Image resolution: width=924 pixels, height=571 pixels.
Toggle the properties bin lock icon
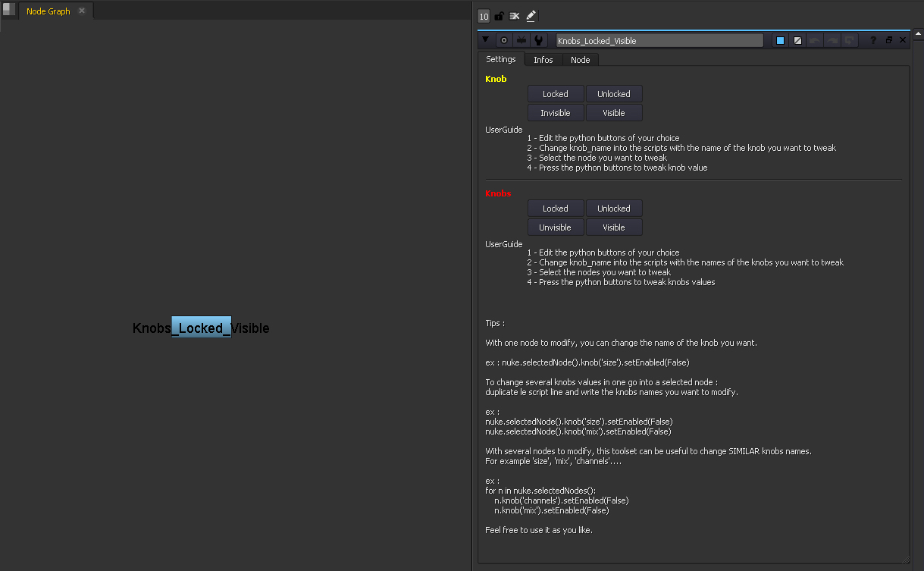[x=499, y=16]
